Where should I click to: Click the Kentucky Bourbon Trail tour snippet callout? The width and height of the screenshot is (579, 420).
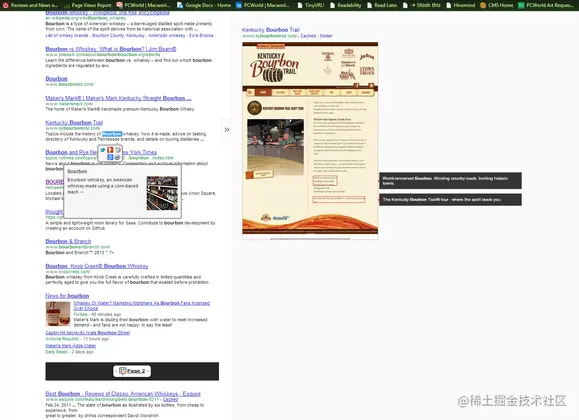click(450, 199)
